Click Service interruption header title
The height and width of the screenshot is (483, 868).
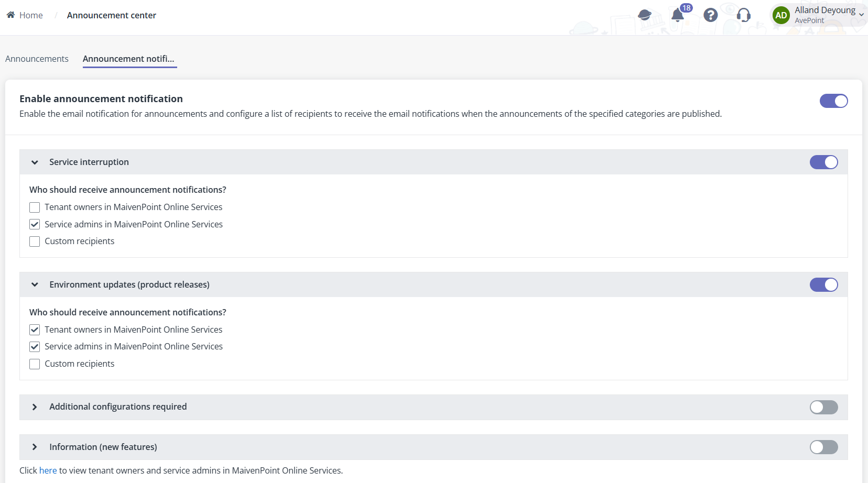(89, 162)
